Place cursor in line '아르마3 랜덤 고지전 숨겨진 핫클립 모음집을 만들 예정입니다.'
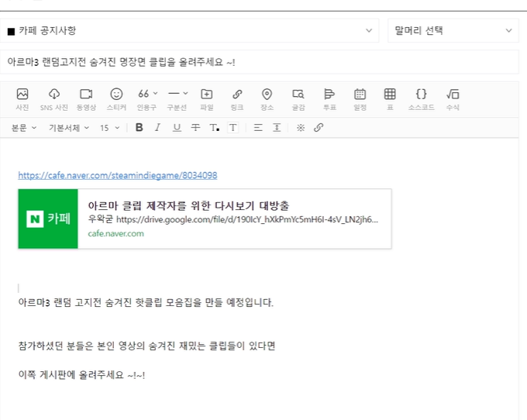The width and height of the screenshot is (527, 420). [x=146, y=302]
